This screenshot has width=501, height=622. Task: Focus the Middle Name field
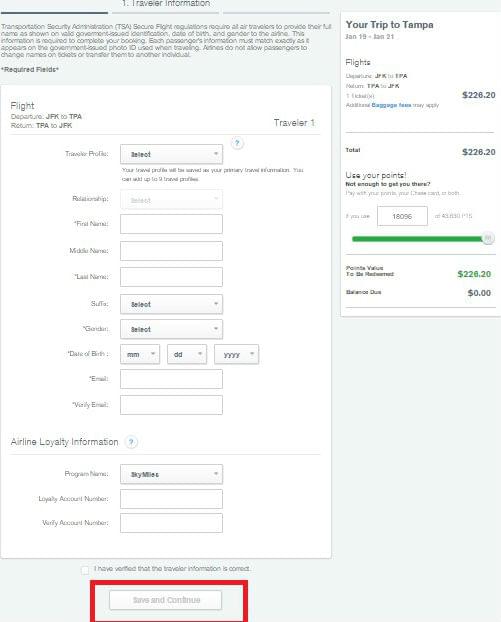(x=171, y=251)
